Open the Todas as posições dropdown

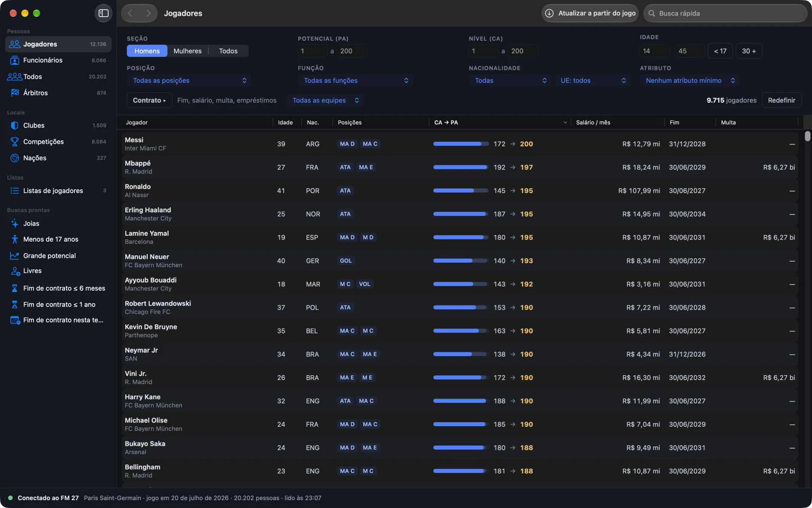click(x=189, y=80)
